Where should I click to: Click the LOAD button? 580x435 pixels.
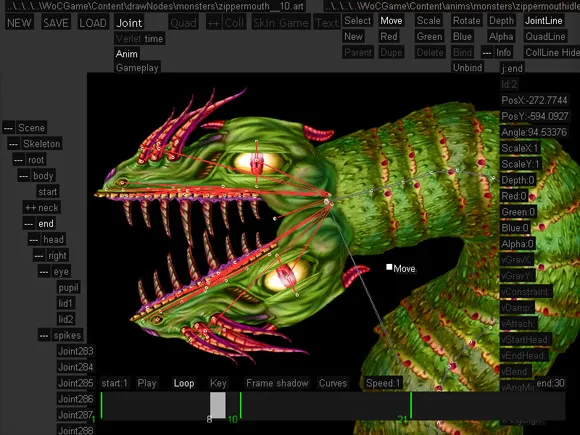tap(93, 23)
